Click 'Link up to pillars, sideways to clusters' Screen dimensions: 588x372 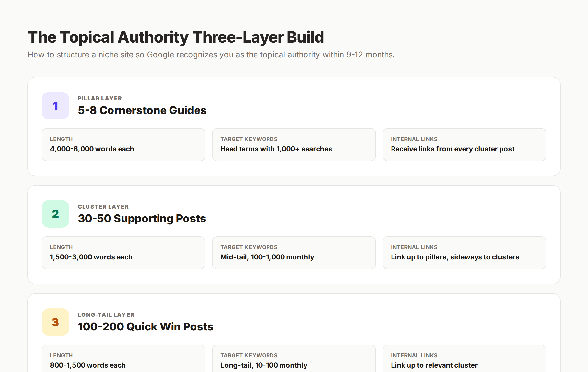pos(455,257)
